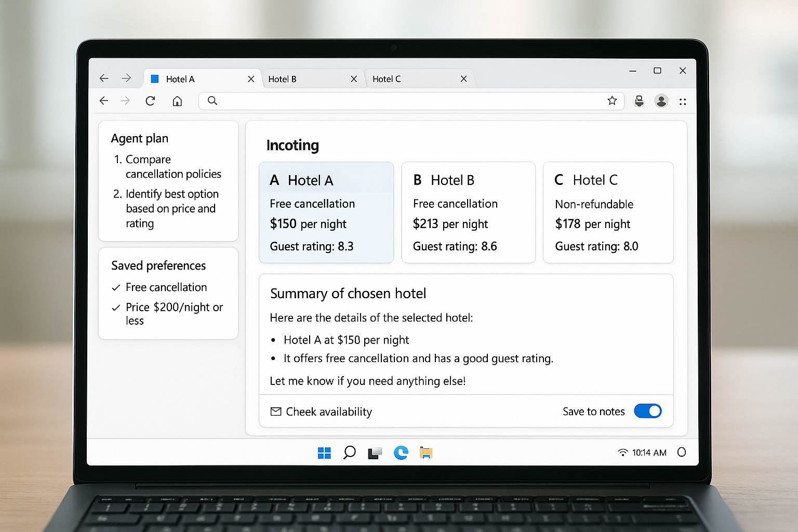798x532 pixels.
Task: Bookmark page with the star icon
Action: tap(612, 101)
